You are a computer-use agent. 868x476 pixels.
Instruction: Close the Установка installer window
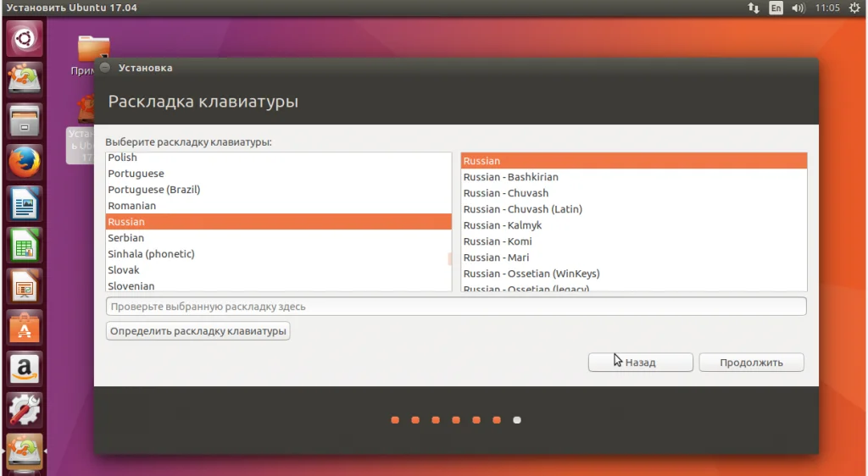[x=104, y=68]
